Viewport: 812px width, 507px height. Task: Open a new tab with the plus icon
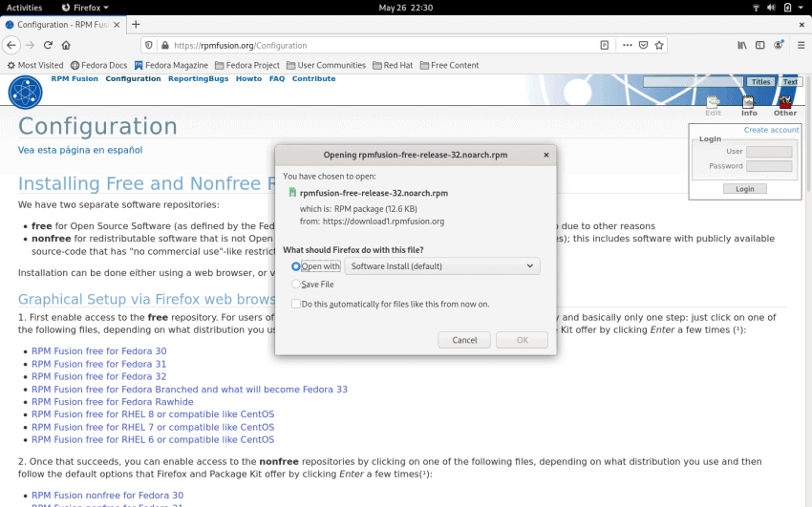pyautogui.click(x=135, y=24)
